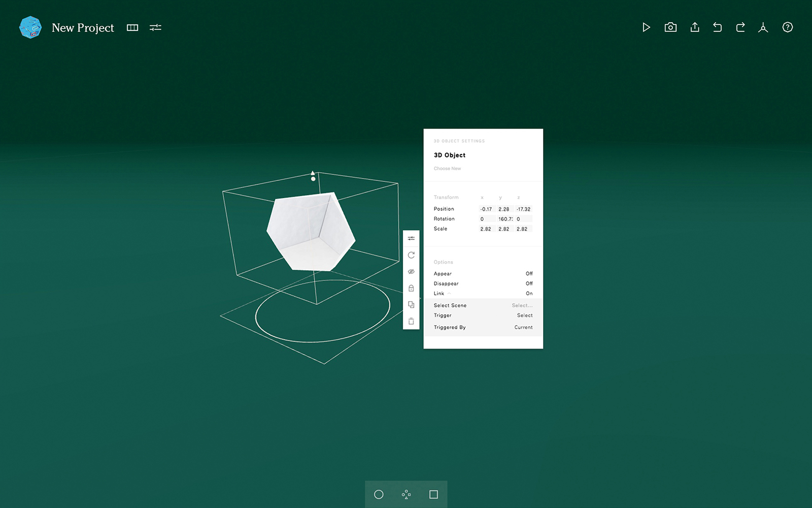Take a snapshot with the camera icon
Viewport: 812px width, 508px height.
point(670,27)
